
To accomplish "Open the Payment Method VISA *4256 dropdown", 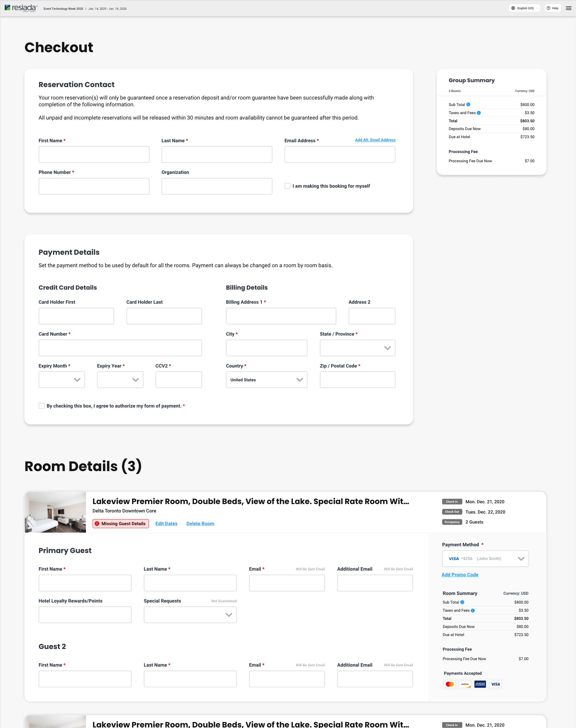I will coord(485,559).
